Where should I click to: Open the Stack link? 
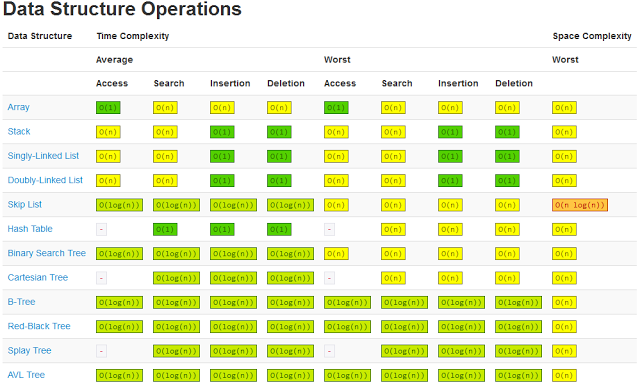[x=19, y=131]
